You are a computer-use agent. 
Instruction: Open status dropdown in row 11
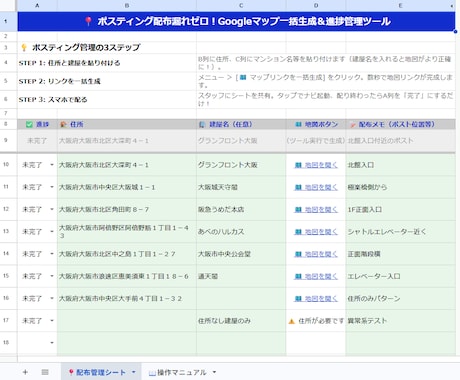tap(52, 187)
